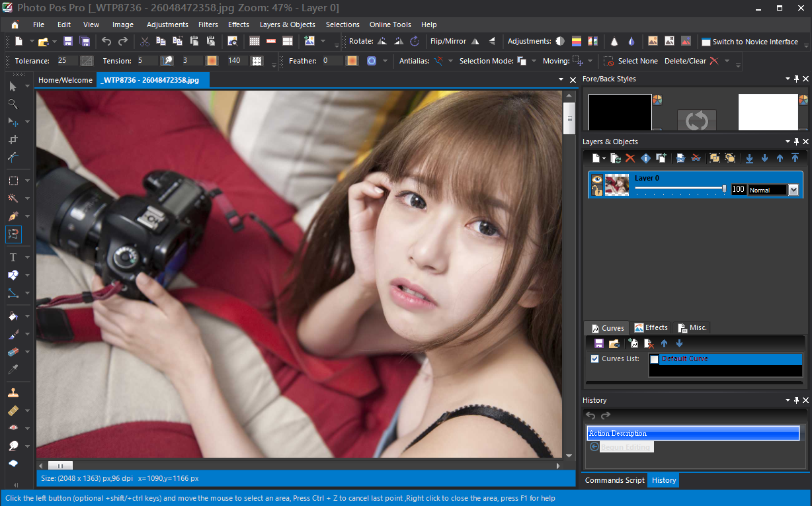
Task: Click the Select None button
Action: pyautogui.click(x=631, y=61)
